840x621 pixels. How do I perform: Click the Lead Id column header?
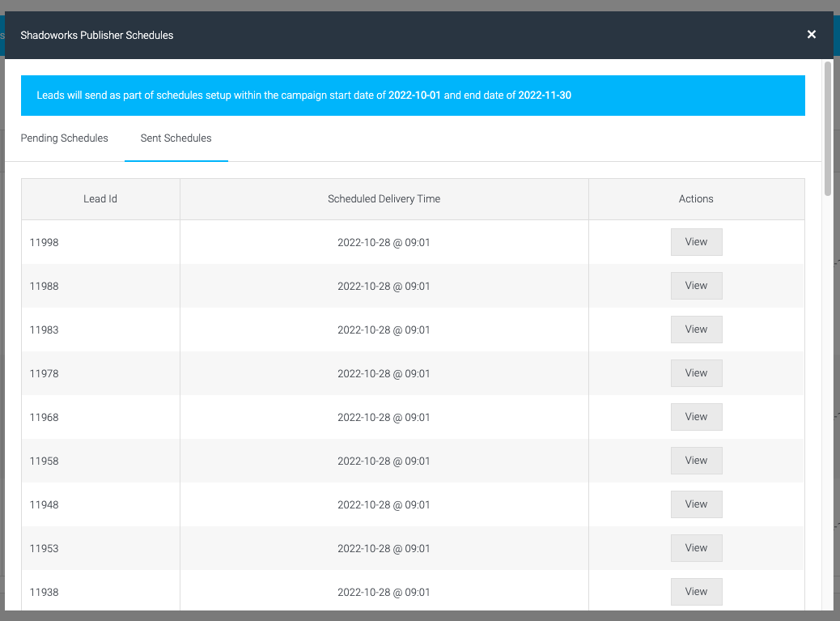coord(100,198)
